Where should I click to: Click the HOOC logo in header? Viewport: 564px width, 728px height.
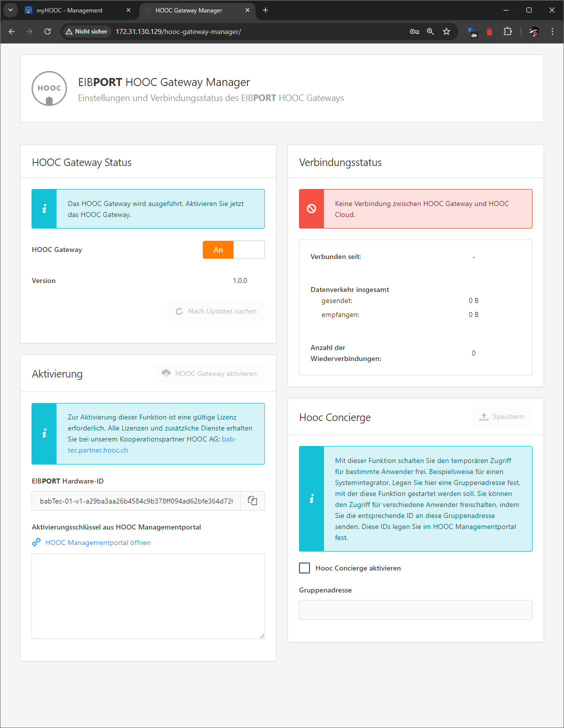tap(49, 88)
